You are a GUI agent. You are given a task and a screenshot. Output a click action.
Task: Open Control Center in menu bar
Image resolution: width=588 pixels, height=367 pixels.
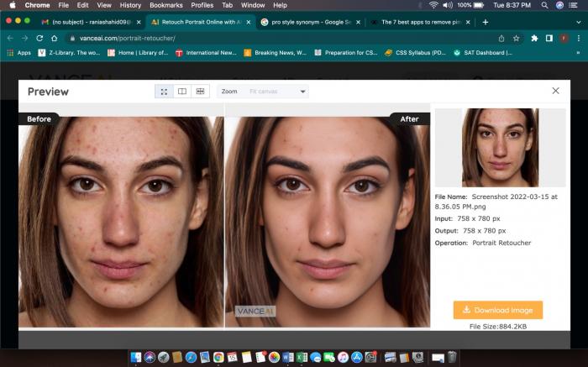(574, 5)
